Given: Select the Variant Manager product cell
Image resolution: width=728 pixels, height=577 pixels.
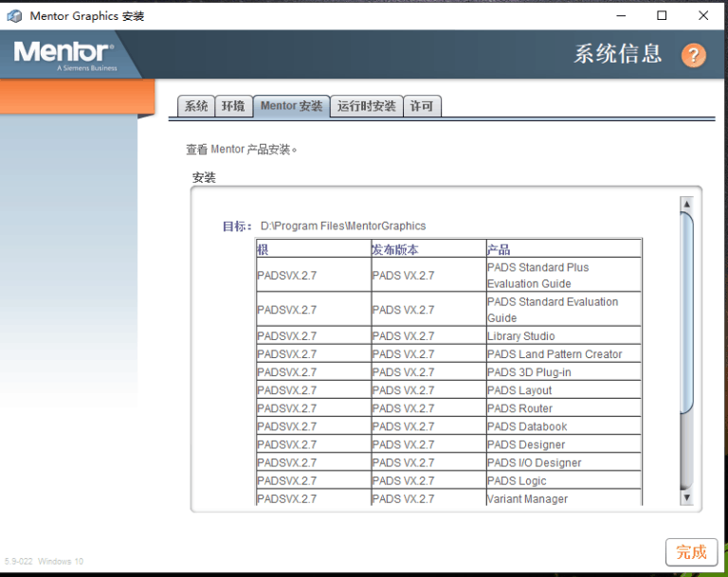Looking at the screenshot, I should click(564, 498).
